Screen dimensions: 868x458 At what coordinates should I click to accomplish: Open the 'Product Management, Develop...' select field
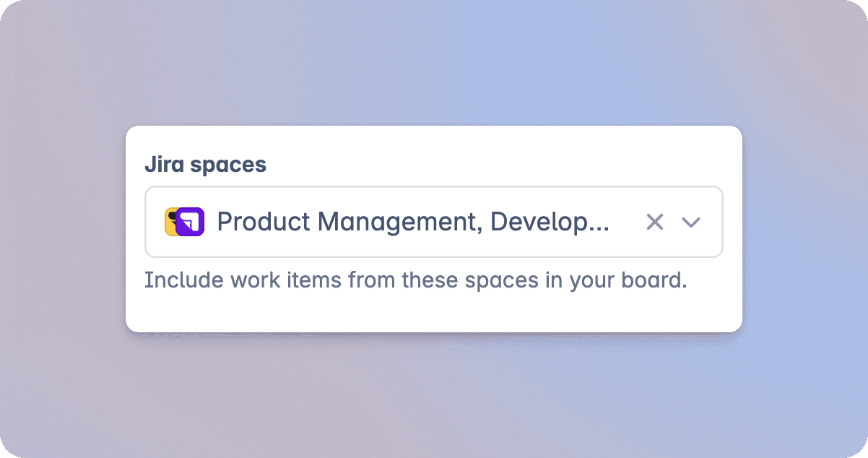(434, 222)
